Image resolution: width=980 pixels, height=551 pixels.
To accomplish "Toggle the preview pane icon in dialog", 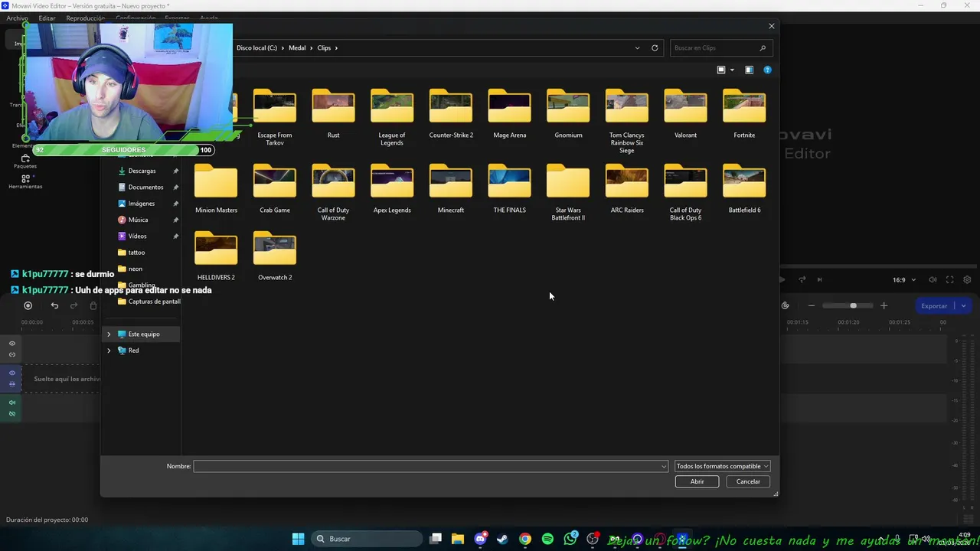I will [x=749, y=70].
